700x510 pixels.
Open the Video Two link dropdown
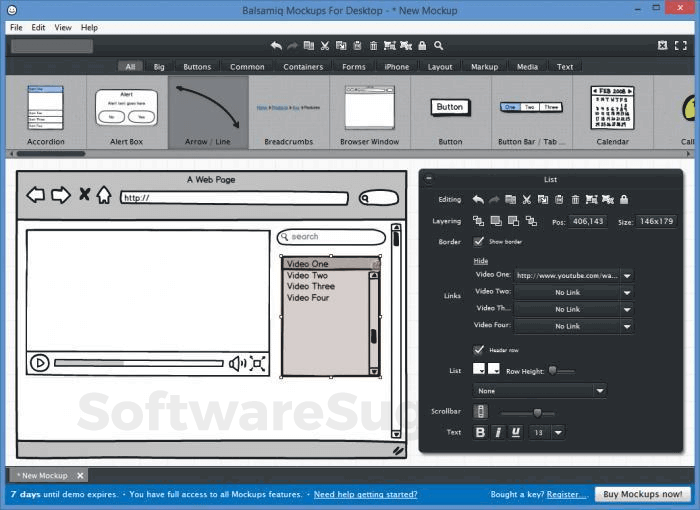[x=627, y=292]
